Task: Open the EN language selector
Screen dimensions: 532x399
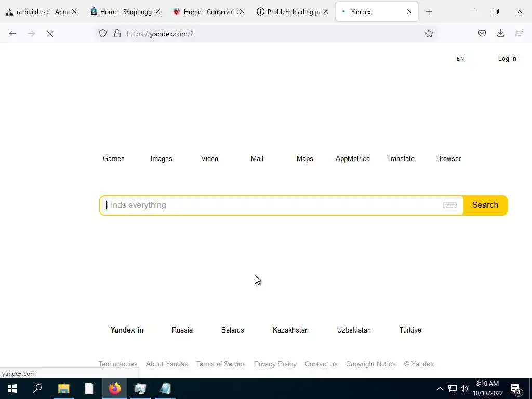Action: tap(460, 59)
